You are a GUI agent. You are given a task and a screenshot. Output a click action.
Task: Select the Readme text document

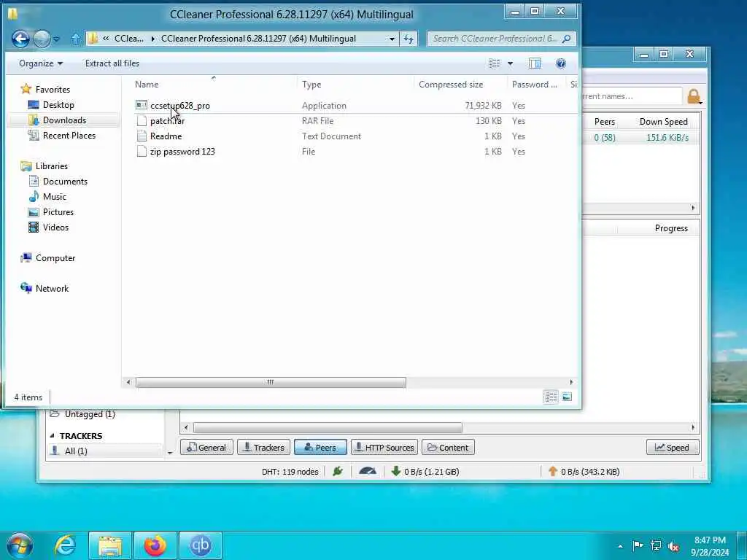coord(166,136)
